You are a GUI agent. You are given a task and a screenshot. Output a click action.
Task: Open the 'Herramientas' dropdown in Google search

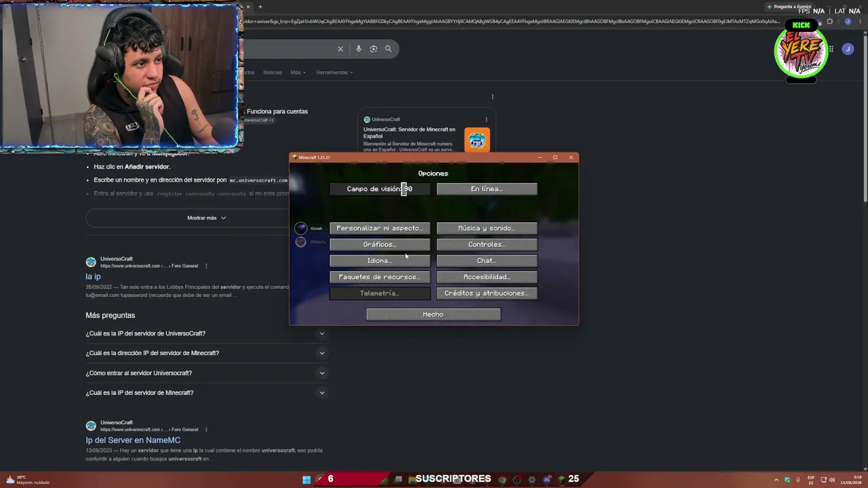(x=334, y=73)
